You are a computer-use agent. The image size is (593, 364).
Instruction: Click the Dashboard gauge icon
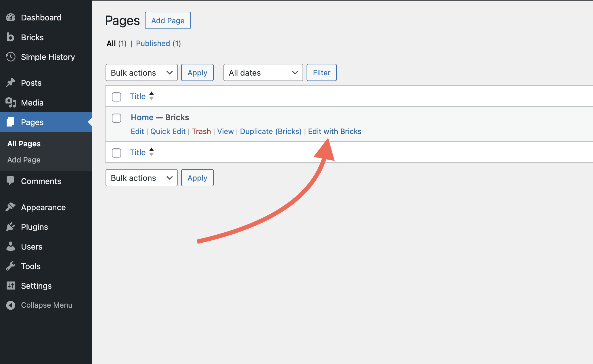pos(11,18)
